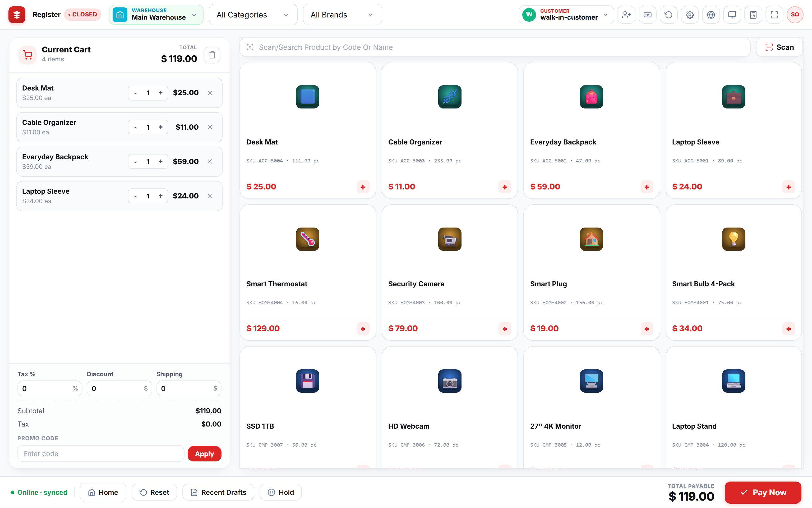Click the SO user avatar
Viewport: 812px width, 508px height.
(x=795, y=15)
